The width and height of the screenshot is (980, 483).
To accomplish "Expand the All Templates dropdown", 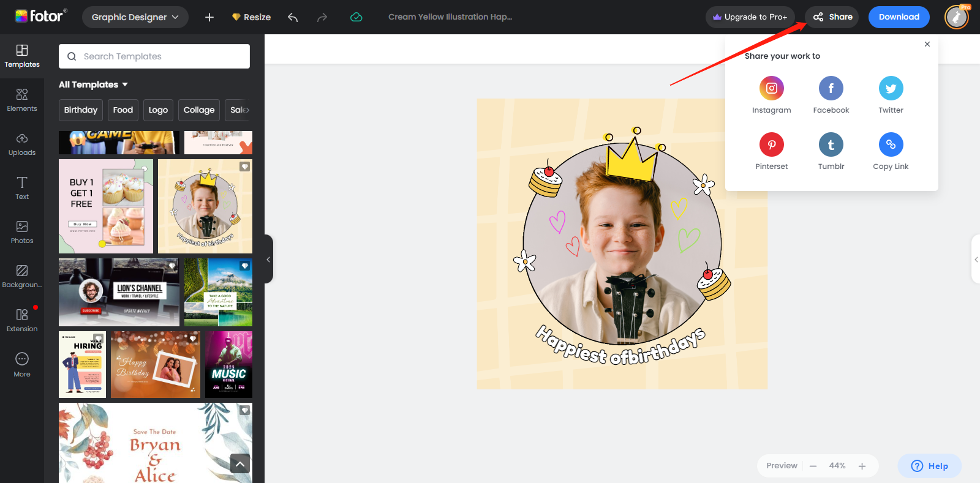I will (x=94, y=84).
